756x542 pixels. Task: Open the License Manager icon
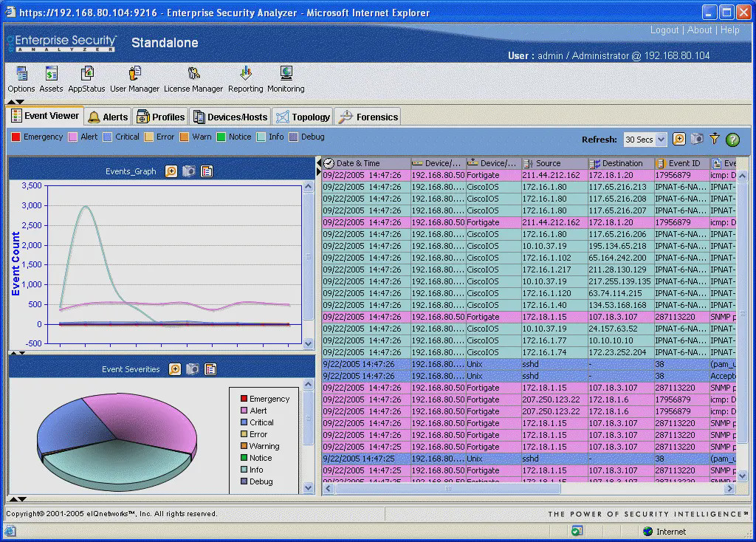(193, 74)
